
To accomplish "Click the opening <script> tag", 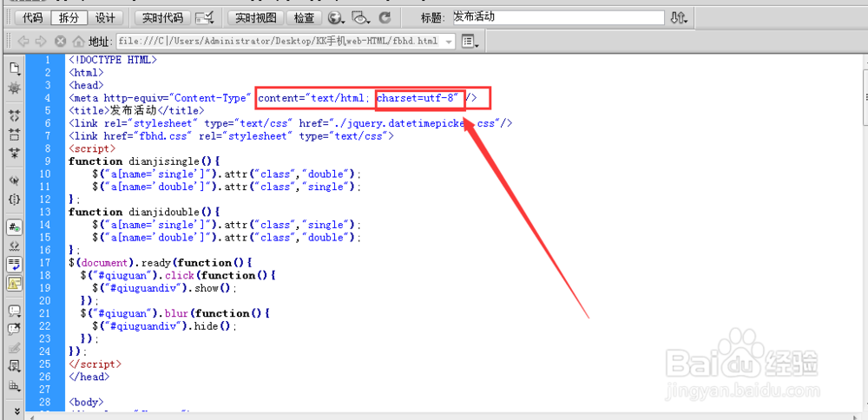I will point(92,149).
